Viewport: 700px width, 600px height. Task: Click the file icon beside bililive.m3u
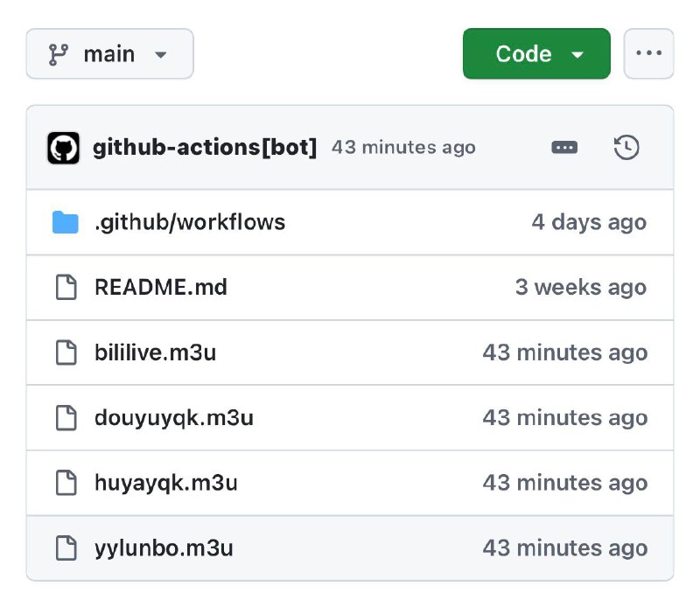click(x=66, y=352)
